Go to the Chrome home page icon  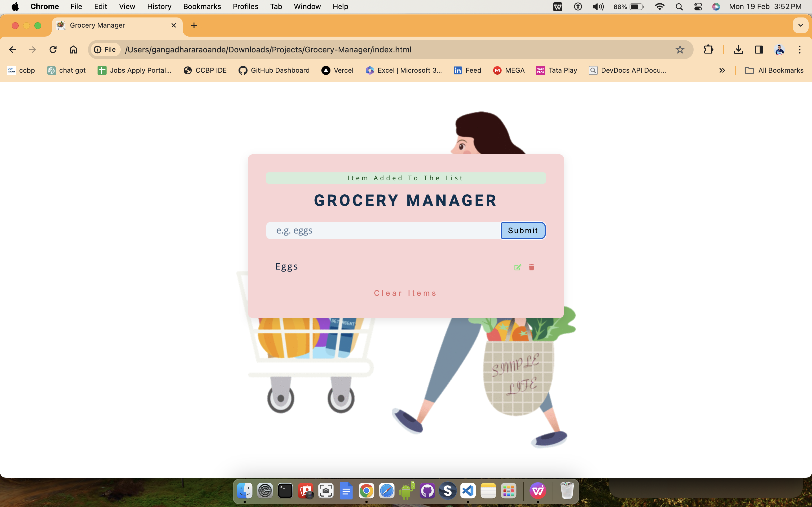click(x=73, y=50)
